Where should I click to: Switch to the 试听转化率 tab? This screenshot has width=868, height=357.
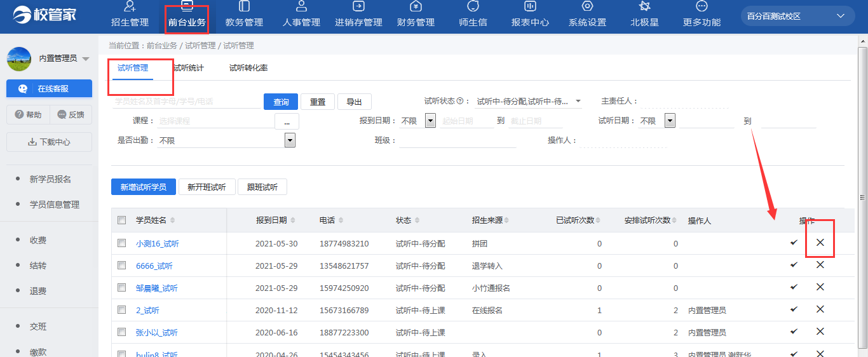coord(248,68)
